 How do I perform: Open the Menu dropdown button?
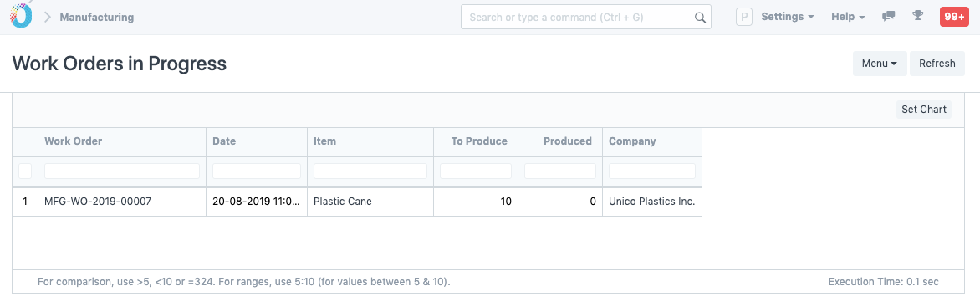point(880,63)
